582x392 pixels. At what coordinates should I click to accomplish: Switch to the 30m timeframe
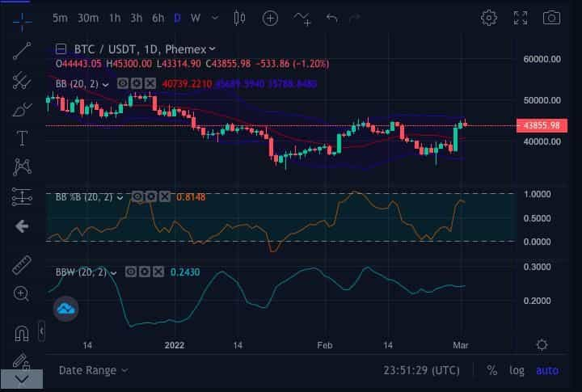[x=88, y=18]
